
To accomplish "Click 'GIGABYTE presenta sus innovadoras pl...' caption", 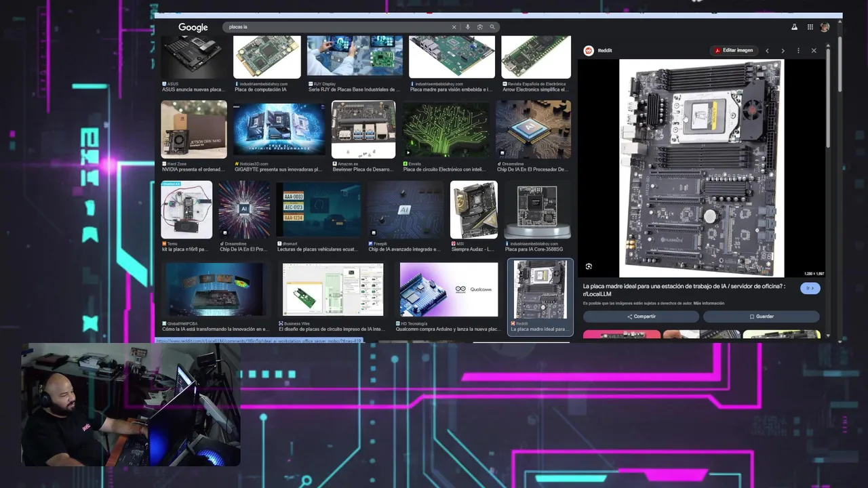I will tap(278, 169).
